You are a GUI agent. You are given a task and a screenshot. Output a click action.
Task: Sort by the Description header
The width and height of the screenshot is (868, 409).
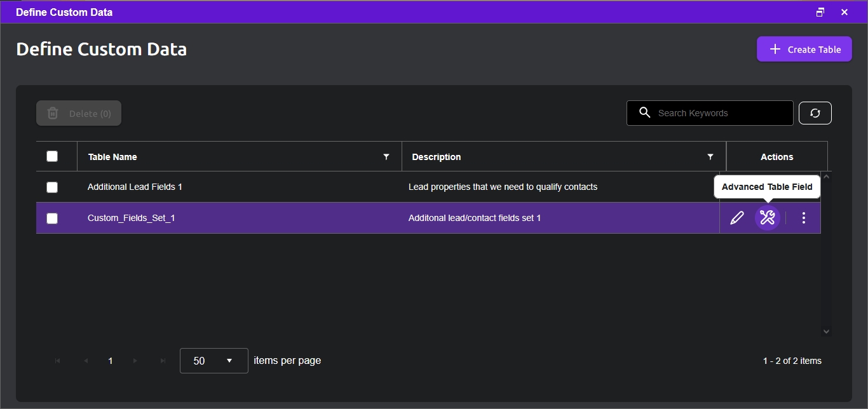point(437,157)
